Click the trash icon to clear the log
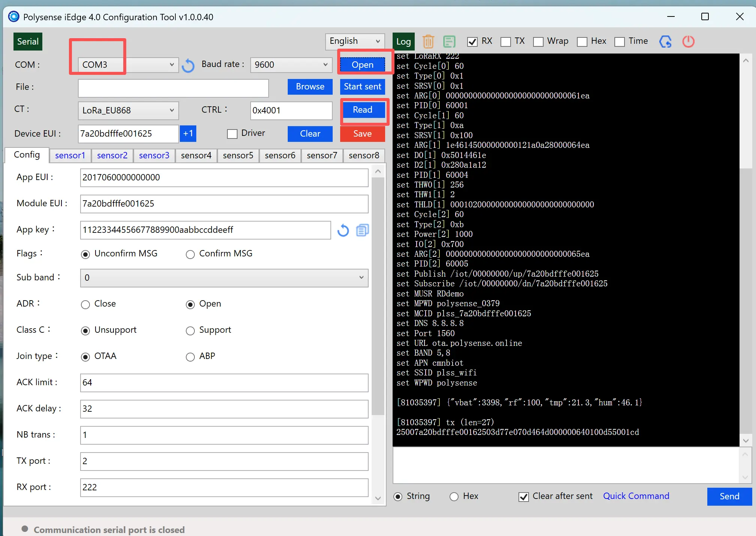 (428, 41)
